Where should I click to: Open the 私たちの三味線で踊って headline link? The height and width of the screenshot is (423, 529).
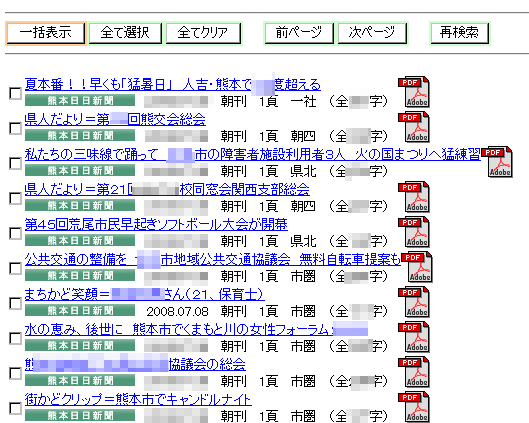point(253,154)
